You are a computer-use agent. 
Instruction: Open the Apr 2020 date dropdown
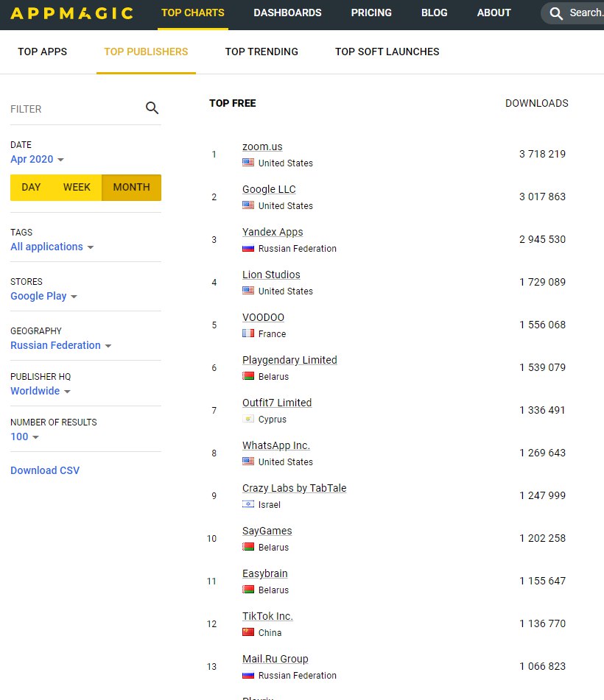[x=37, y=160]
